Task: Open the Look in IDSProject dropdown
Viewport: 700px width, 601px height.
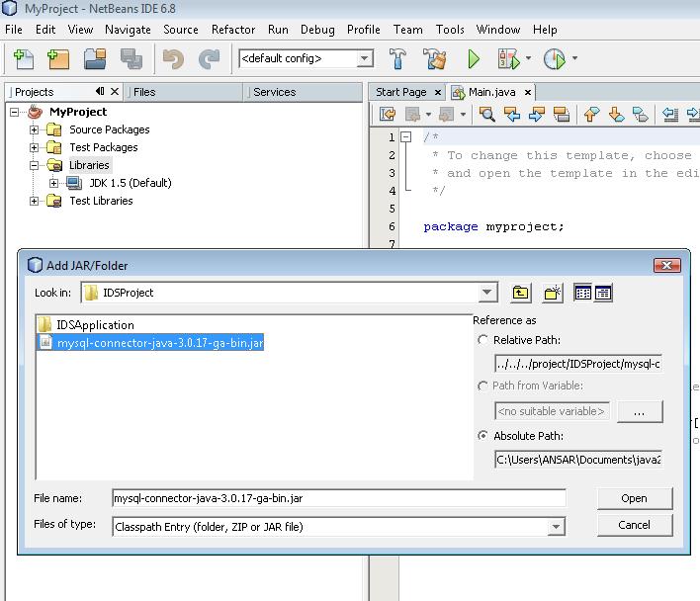Action: pyautogui.click(x=487, y=293)
